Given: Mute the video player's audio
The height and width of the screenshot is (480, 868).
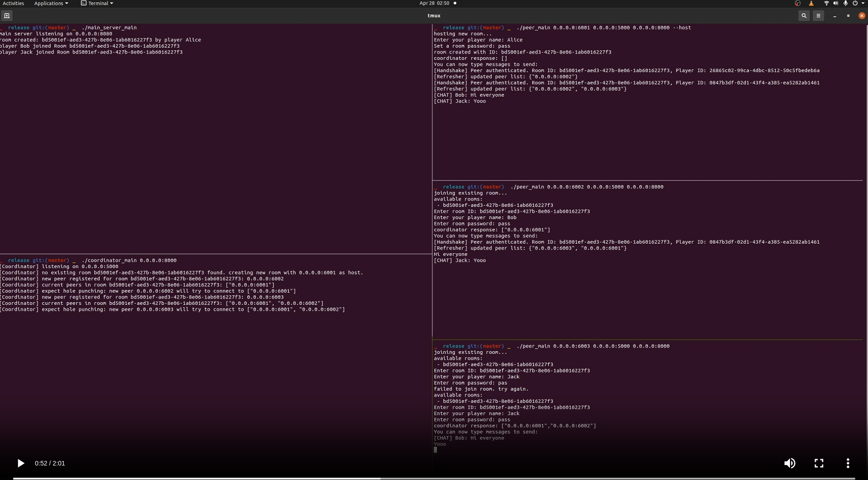Looking at the screenshot, I should tap(790, 463).
